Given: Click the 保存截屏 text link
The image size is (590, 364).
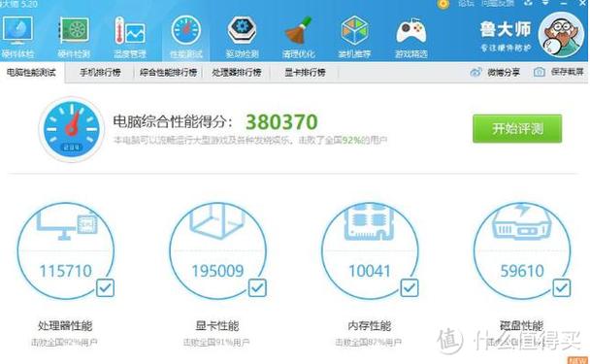Looking at the screenshot, I should [x=567, y=72].
